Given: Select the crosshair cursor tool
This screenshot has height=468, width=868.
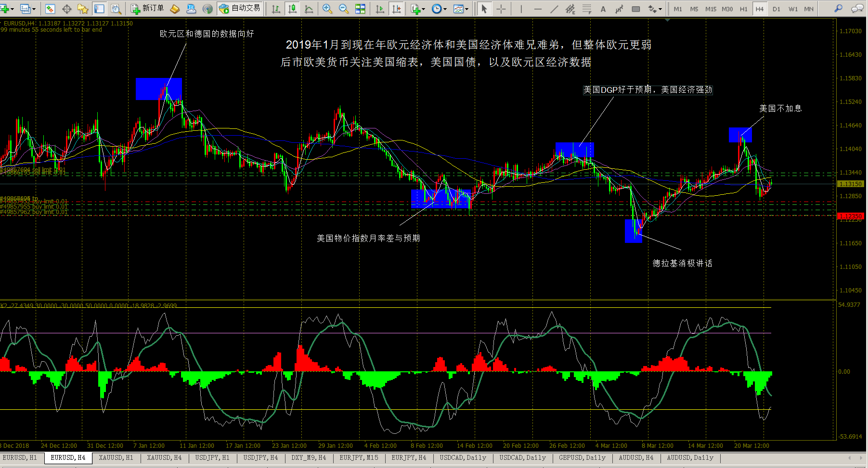Looking at the screenshot, I should coord(501,9).
